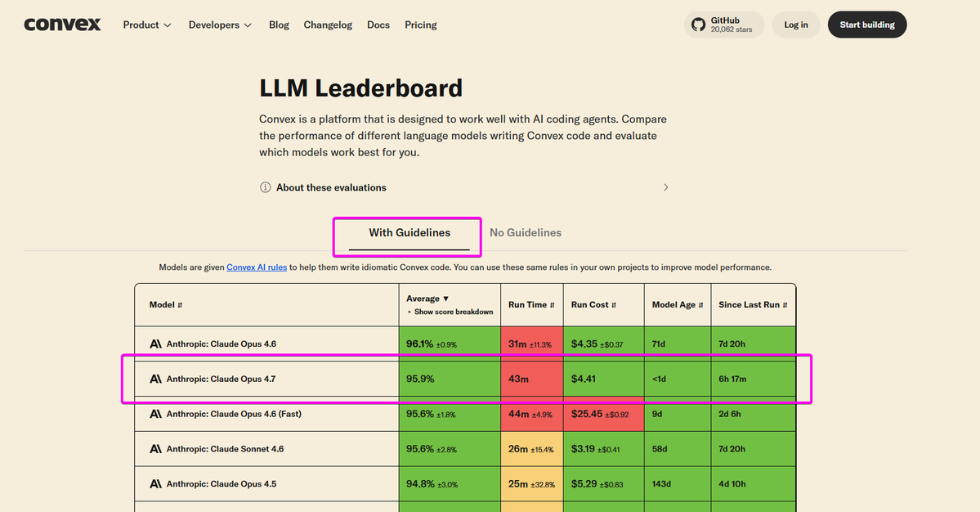This screenshot has width=980, height=512.
Task: Open the Product dropdown menu
Action: click(147, 25)
